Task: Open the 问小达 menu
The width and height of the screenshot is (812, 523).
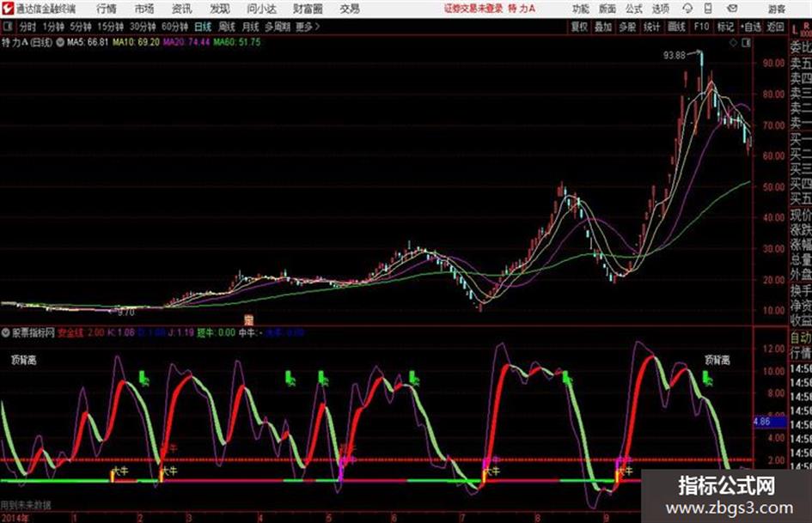Action: pos(261,9)
